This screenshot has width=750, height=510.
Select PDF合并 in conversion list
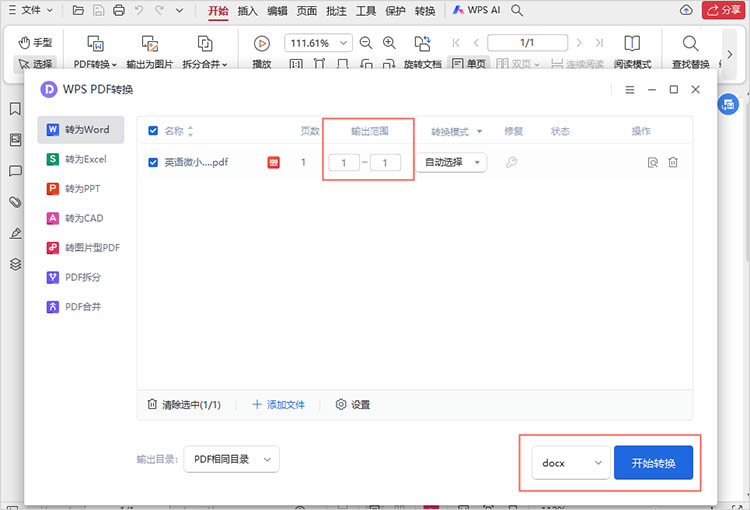tap(80, 307)
